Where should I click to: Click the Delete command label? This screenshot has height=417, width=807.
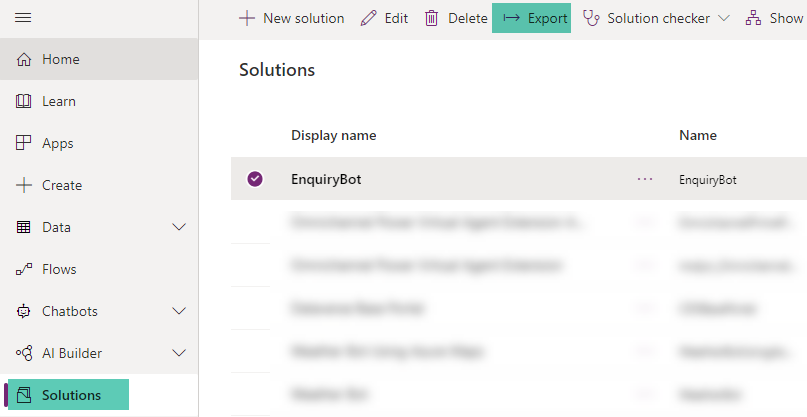tap(468, 19)
